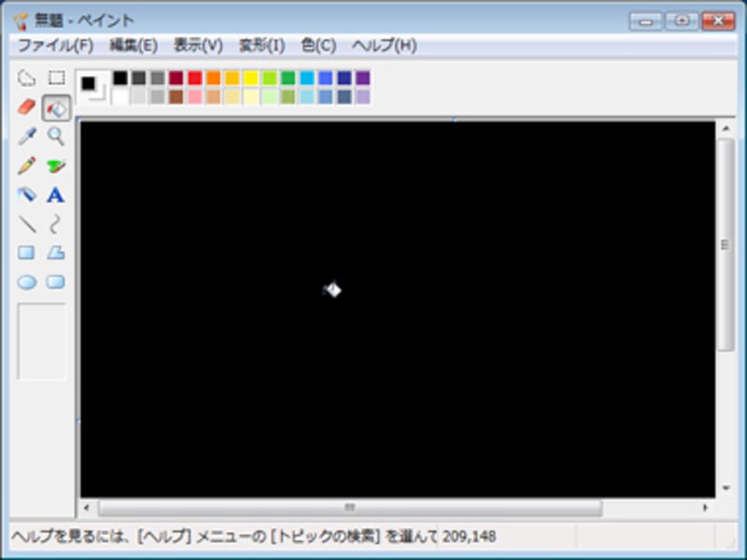Viewport: 747px width, 560px height.
Task: Choose the Polygon shape tool
Action: click(56, 253)
